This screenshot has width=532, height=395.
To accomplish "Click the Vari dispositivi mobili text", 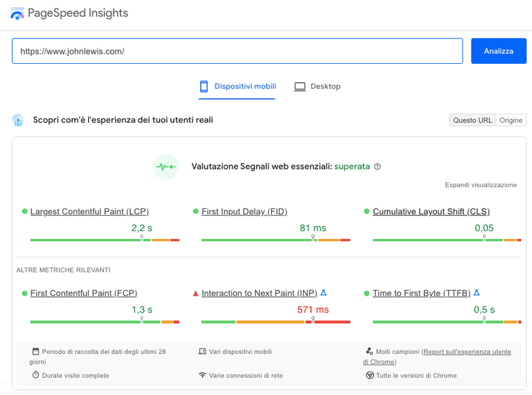I will (240, 352).
